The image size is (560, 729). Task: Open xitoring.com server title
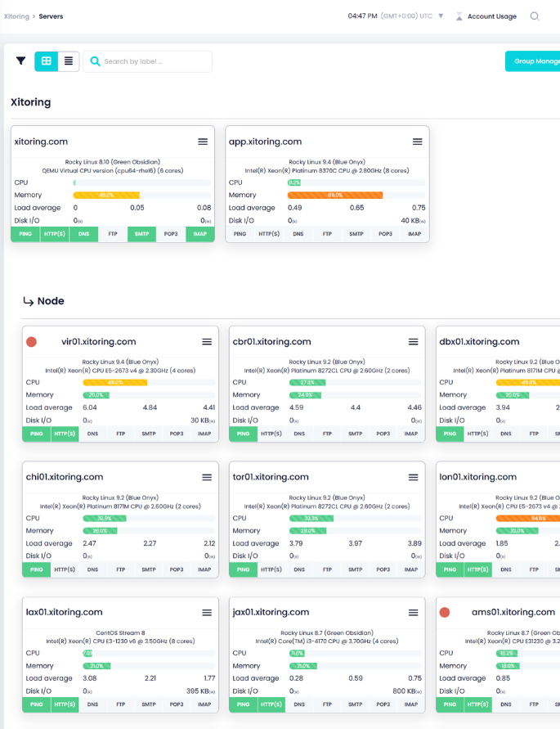point(41,142)
